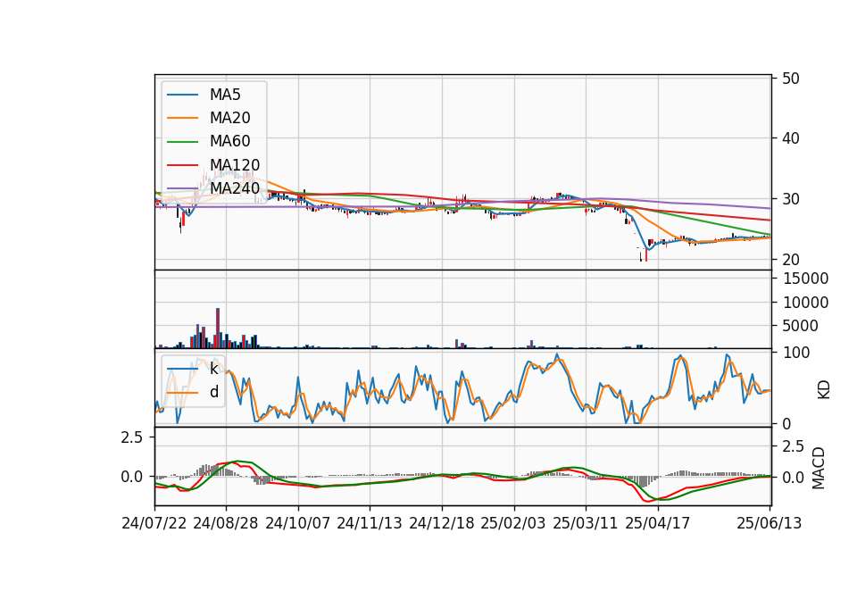857x616 pixels.
Task: Click the price axis value 30
Action: [790, 199]
